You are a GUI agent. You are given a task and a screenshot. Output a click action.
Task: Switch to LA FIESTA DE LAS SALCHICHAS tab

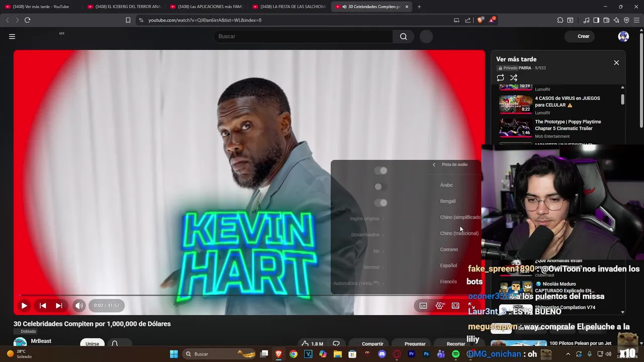[289, 7]
